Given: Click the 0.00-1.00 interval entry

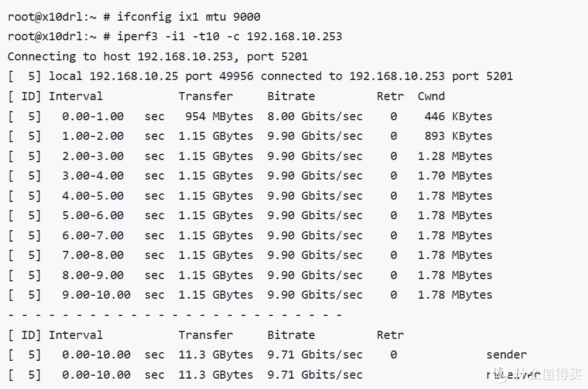Looking at the screenshot, I should coord(93,116).
